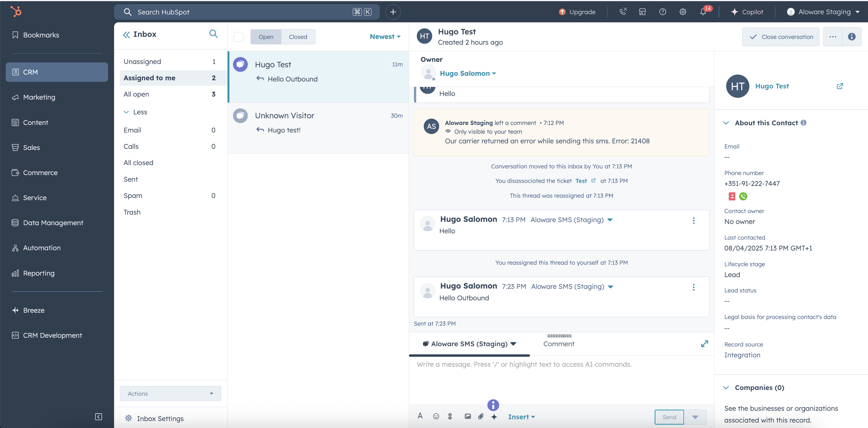Open CRM Development in sidebar

[57, 335]
